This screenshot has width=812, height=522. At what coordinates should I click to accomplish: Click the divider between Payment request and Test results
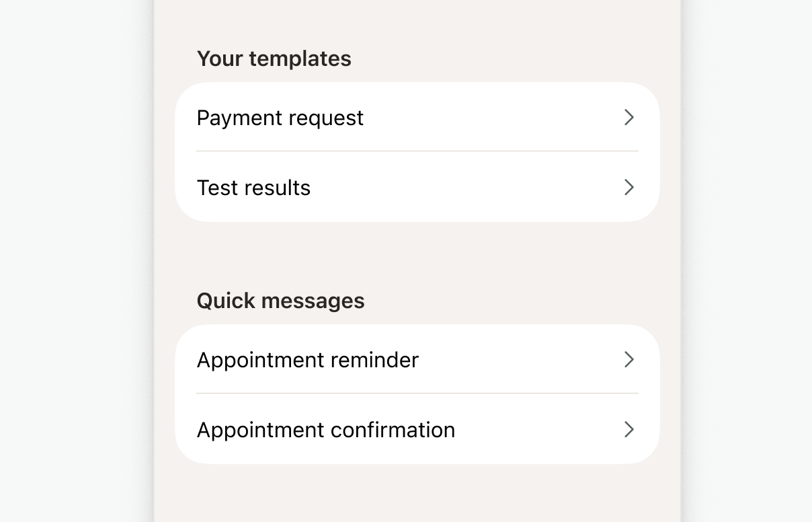(417, 151)
